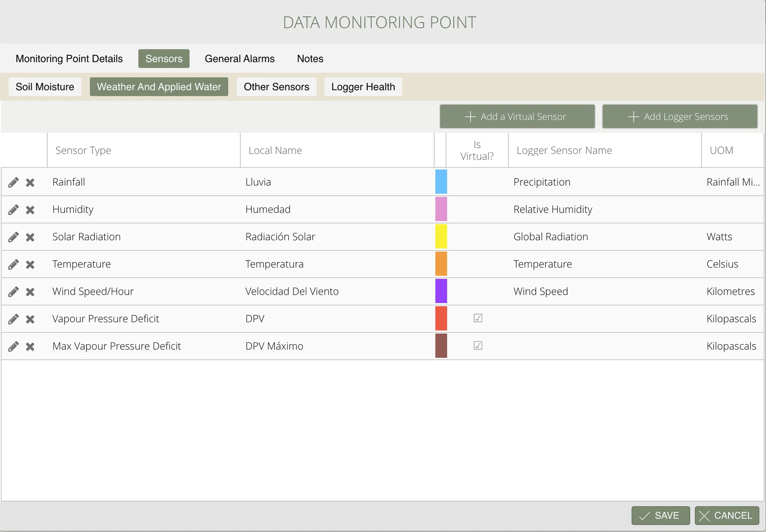Open the Monitoring Point Details tab
The width and height of the screenshot is (766, 532).
tap(69, 59)
